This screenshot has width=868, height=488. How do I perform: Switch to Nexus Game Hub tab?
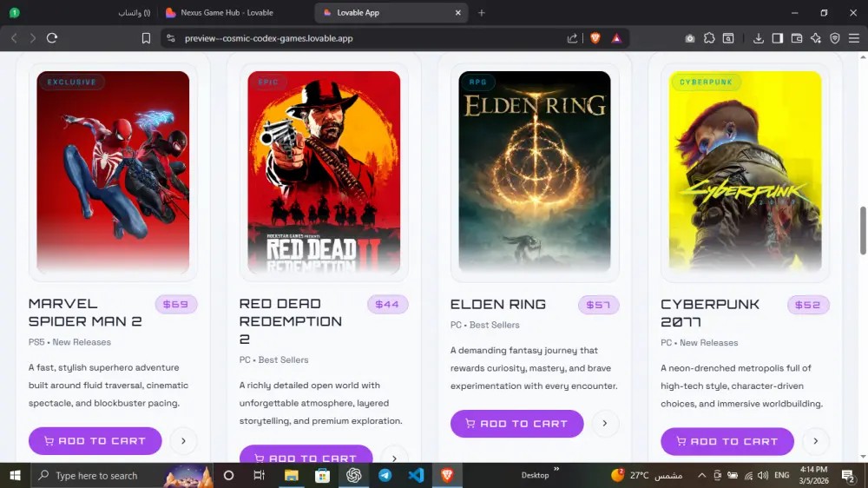pos(227,13)
